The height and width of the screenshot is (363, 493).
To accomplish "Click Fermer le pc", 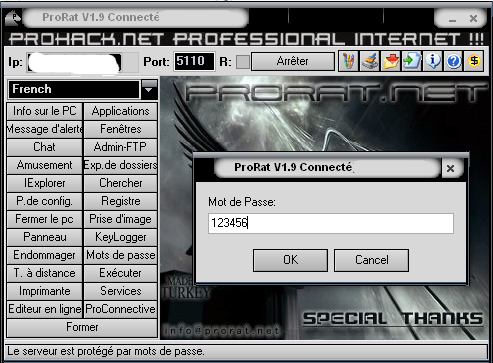I will point(45,219).
